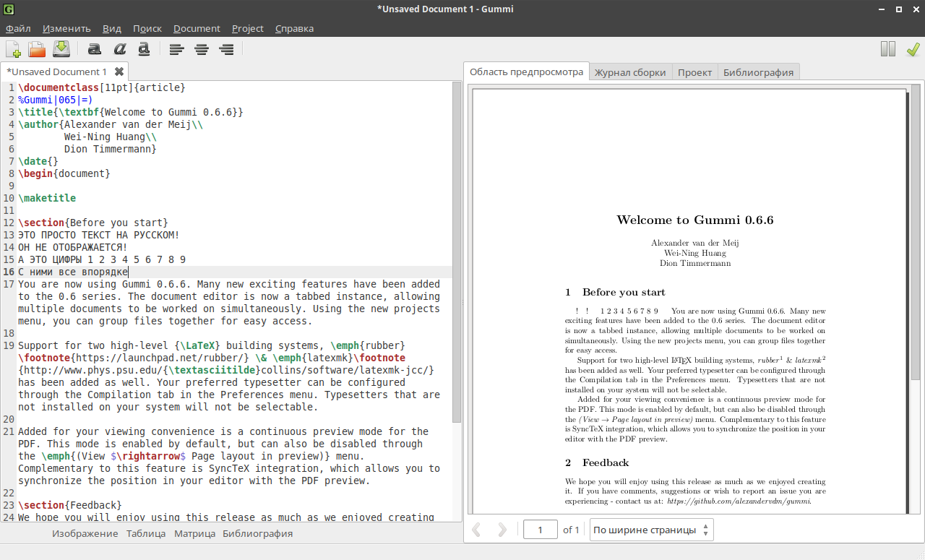Viewport: 925px width, 560px height.
Task: Click the line 'А ЭТО ЦИФРЫ 1 2 3 4 5 6 7 8 9'
Action: [x=102, y=259]
